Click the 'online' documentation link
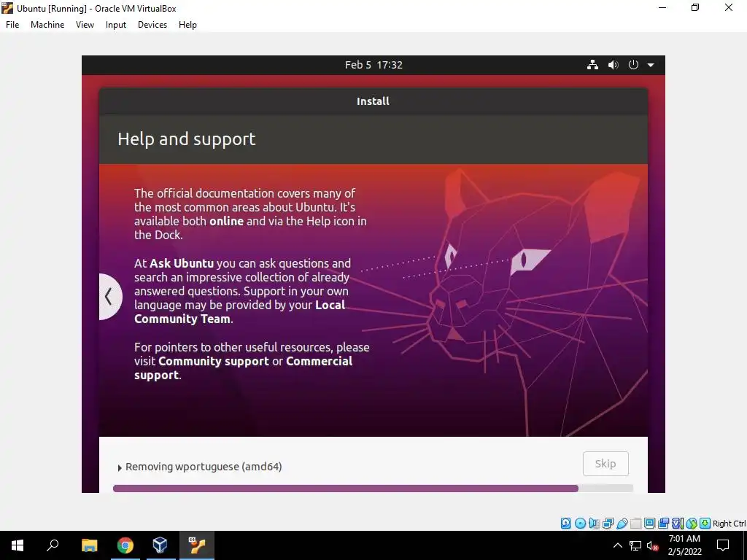 click(x=226, y=221)
